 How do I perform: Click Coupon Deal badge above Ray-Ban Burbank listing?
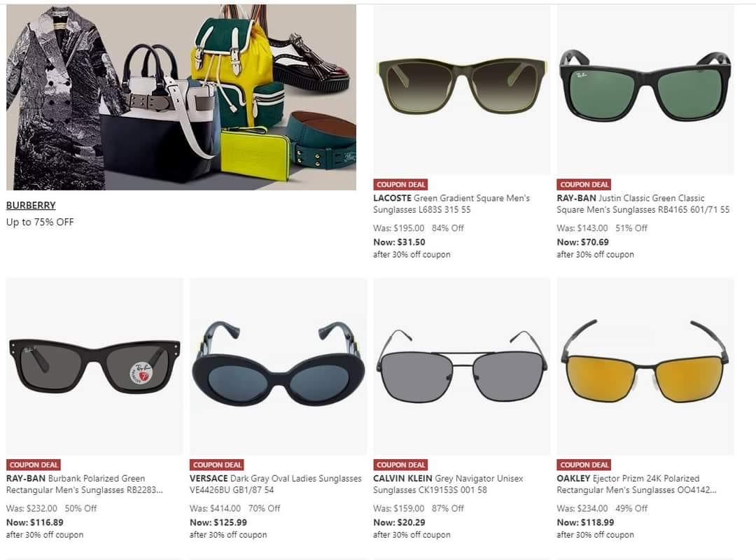click(34, 465)
